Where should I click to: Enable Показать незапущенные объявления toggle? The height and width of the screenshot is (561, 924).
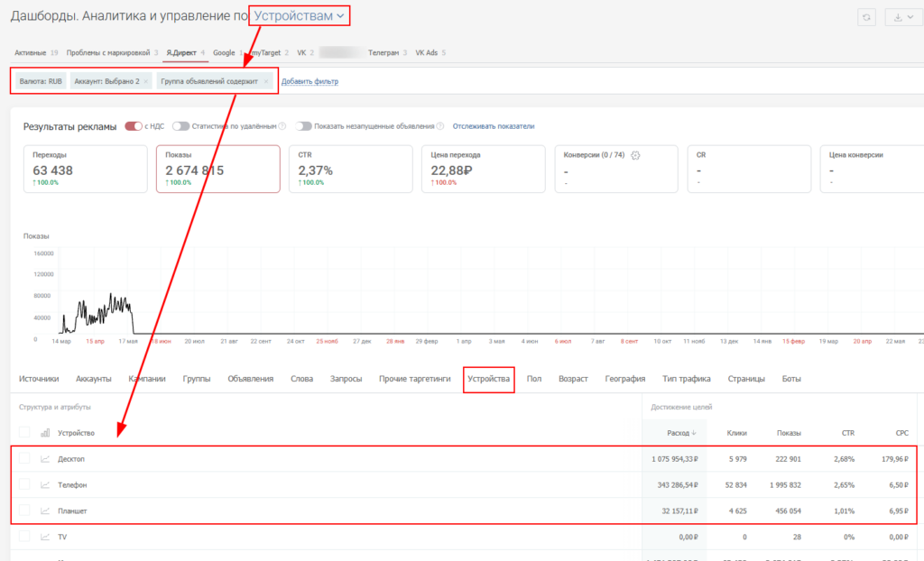[x=303, y=126]
